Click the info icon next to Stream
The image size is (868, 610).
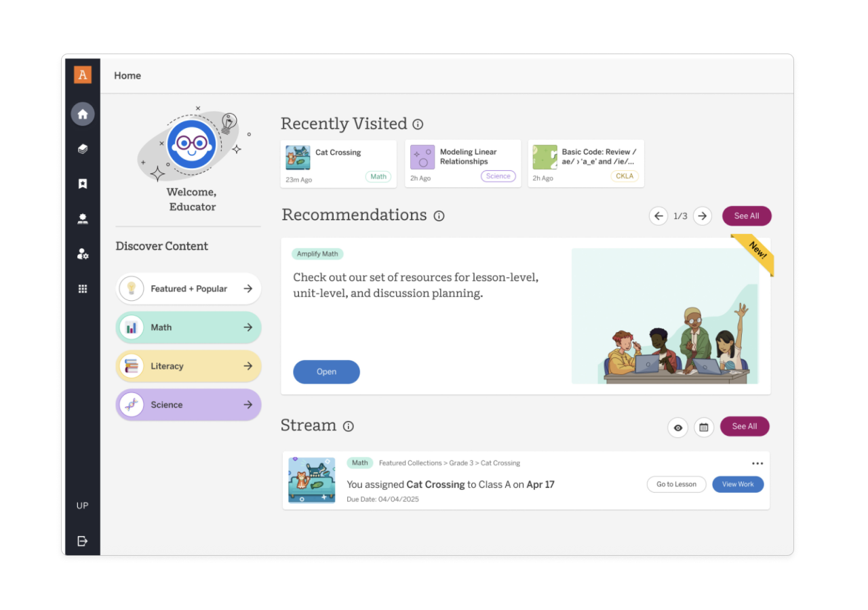(349, 426)
